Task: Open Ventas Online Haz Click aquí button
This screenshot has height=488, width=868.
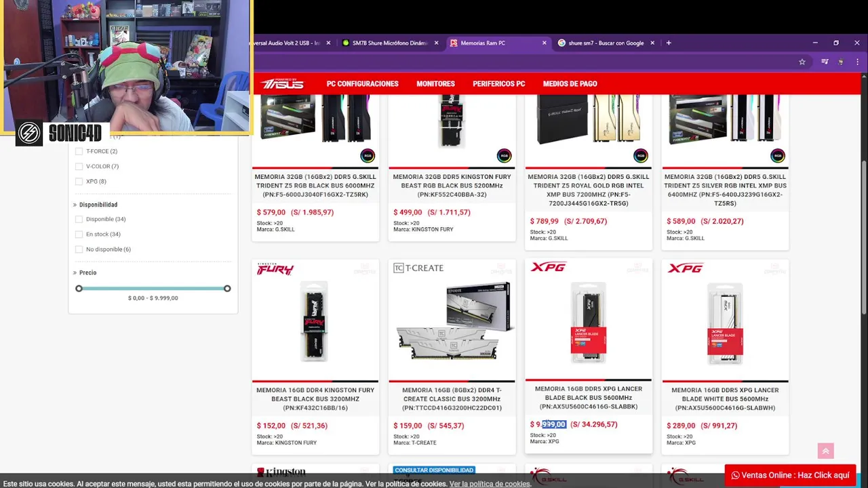Action: [x=790, y=475]
